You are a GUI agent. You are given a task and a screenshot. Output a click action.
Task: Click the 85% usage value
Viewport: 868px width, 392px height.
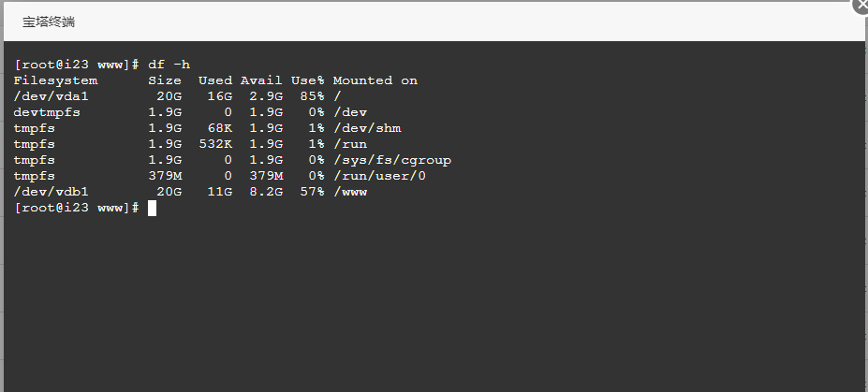[x=312, y=96]
